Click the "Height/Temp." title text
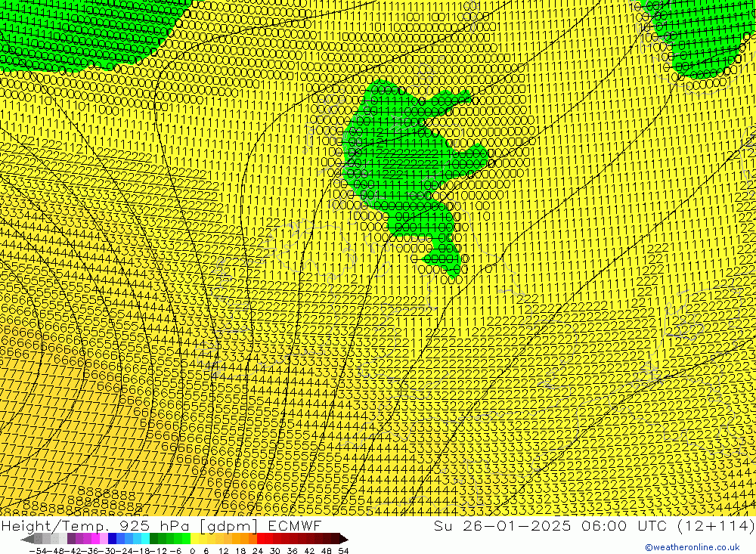This screenshot has height=554, width=756. (x=54, y=526)
